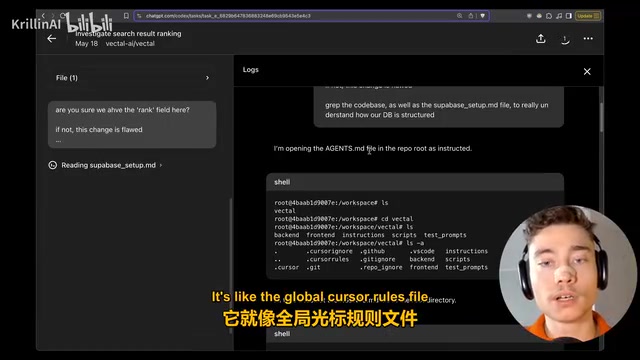Expand the File (1) row
This screenshot has width=640, height=360.
[x=132, y=78]
